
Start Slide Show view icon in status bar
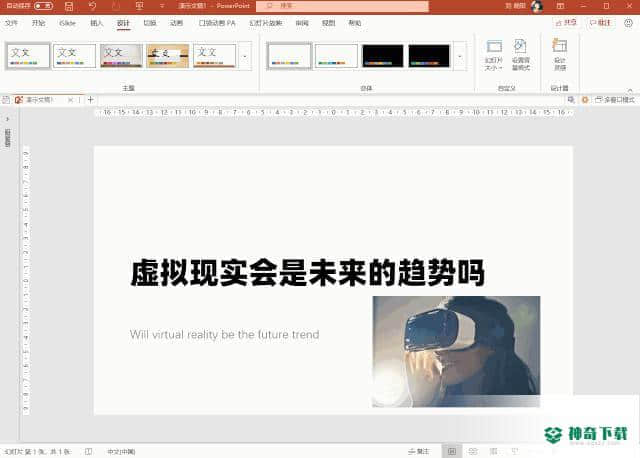[x=515, y=451]
